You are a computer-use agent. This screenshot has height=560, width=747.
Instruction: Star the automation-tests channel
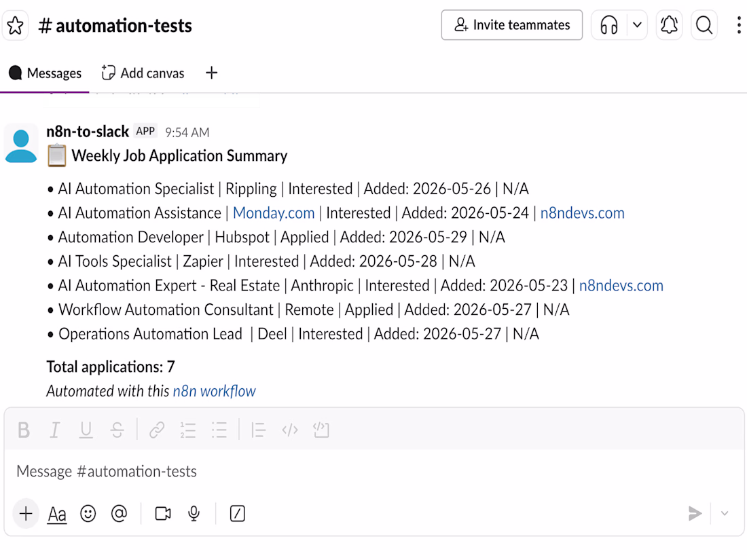click(15, 25)
